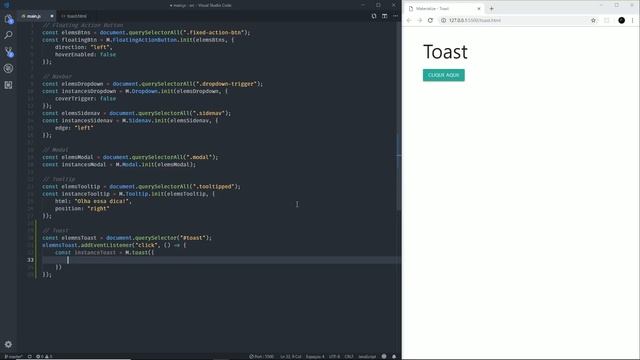Image resolution: width=640 pixels, height=360 pixels.
Task: View site information icon in address bar
Action: pyautogui.click(x=443, y=20)
